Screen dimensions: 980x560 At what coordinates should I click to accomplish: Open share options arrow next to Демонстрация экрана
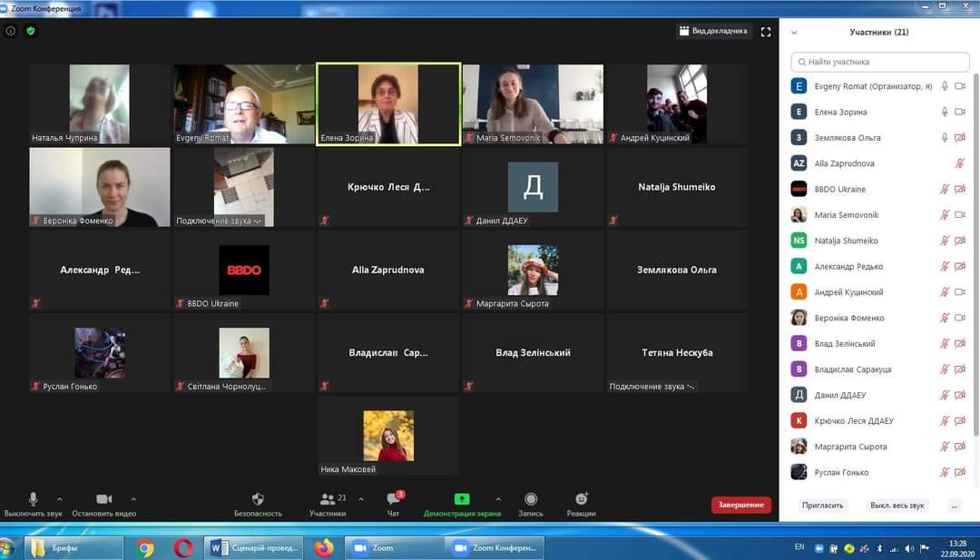click(498, 498)
